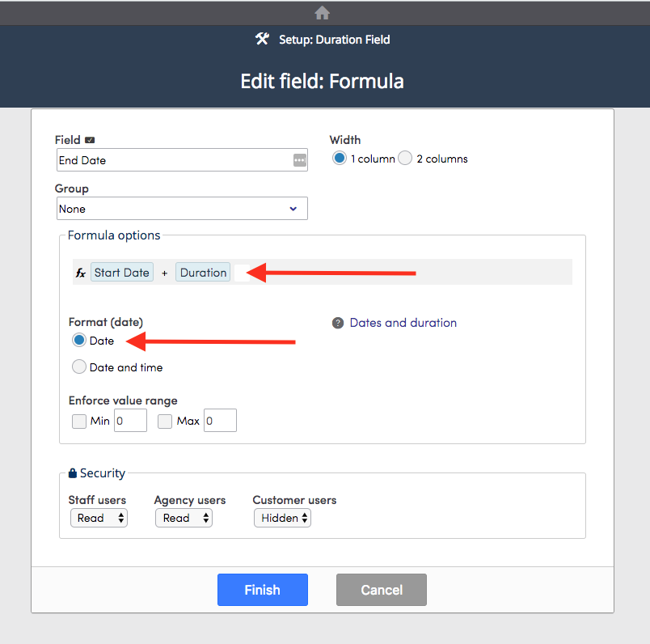Open the Staff users permission dropdown
650x644 pixels.
pos(99,518)
